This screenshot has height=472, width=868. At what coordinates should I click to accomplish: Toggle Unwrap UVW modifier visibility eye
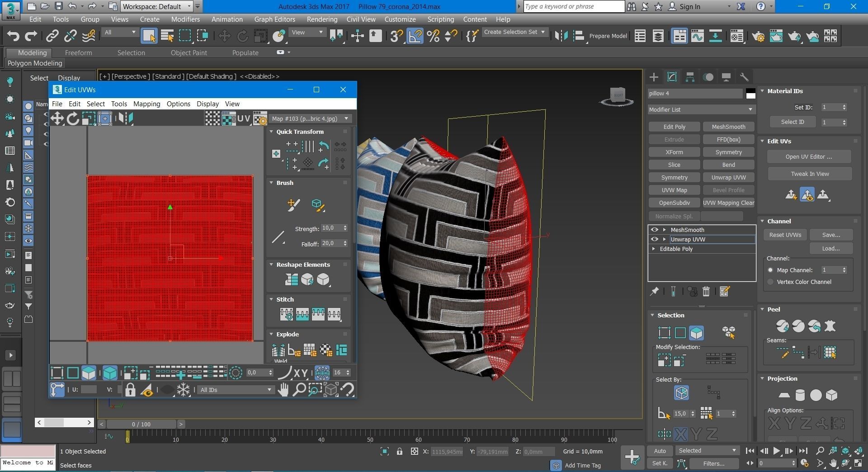654,239
